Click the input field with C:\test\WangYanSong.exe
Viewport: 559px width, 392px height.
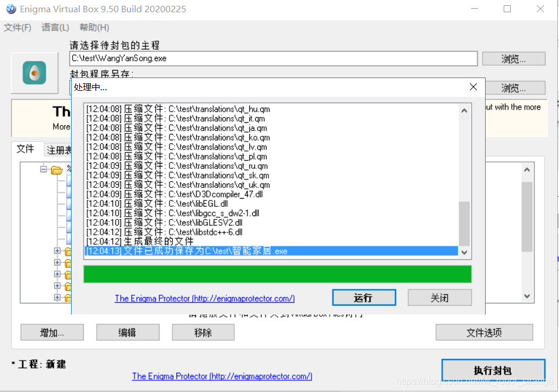coord(274,58)
